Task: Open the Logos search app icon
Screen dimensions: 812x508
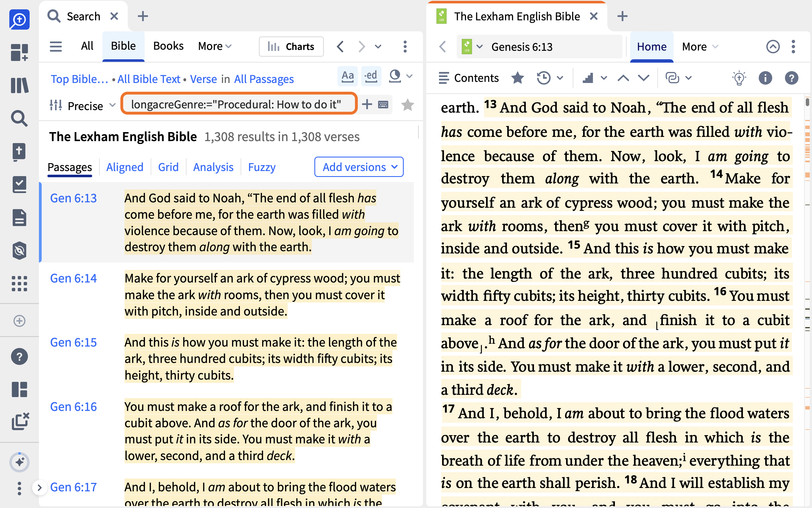Action: pos(19,19)
